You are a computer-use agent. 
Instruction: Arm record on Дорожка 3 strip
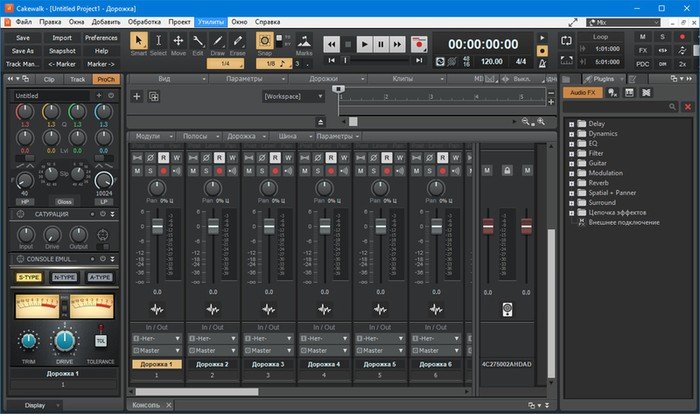pyautogui.click(x=275, y=171)
